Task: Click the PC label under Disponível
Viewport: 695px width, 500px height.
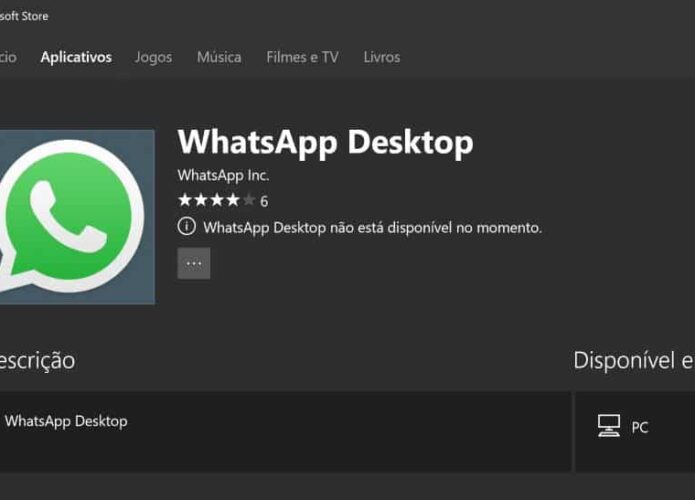Action: (x=640, y=427)
